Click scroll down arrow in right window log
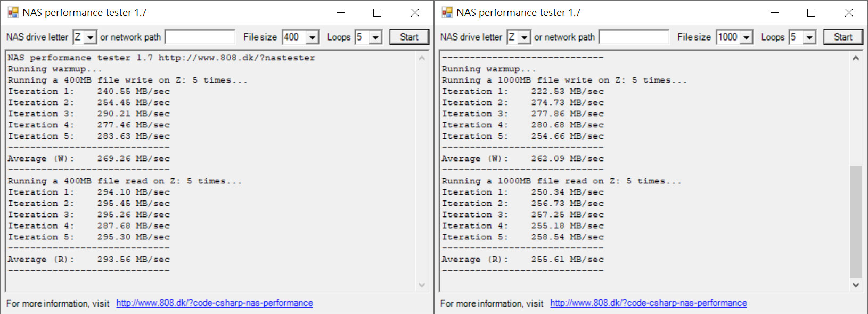 tap(856, 285)
